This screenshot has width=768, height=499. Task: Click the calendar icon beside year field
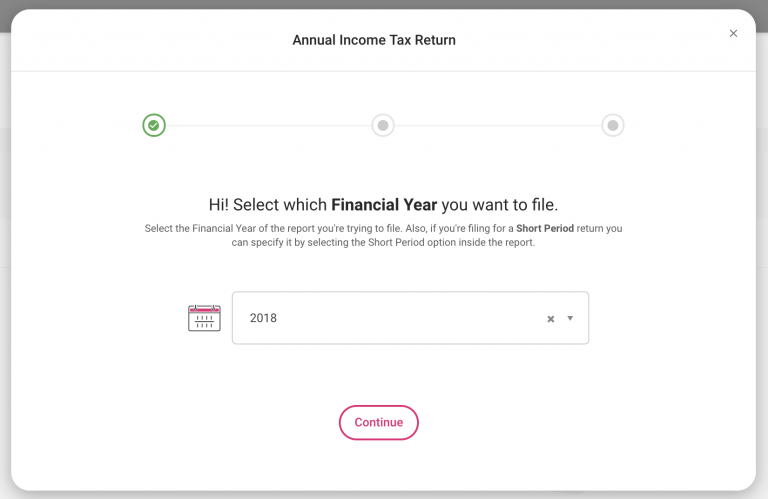[x=204, y=318]
